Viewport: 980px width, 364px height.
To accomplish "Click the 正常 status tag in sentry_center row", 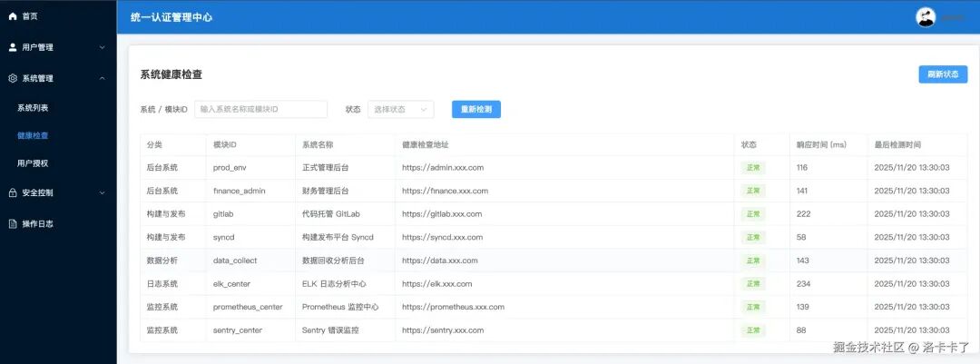I will click(x=753, y=330).
